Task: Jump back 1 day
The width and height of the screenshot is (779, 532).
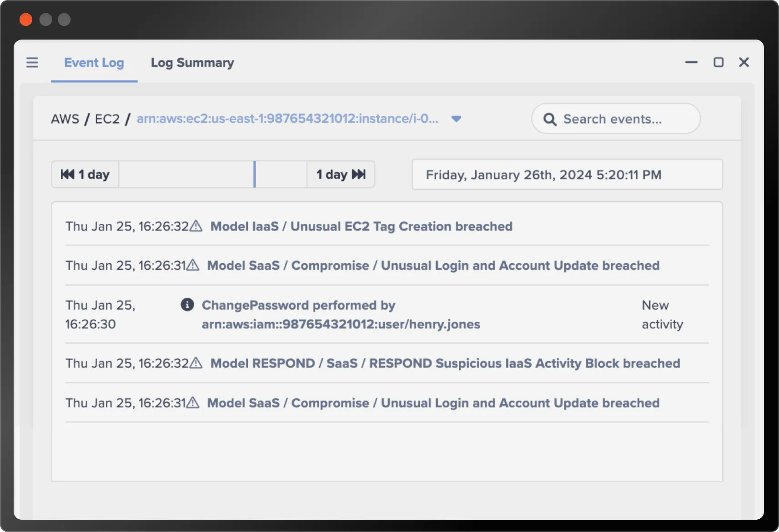Action: (x=85, y=174)
